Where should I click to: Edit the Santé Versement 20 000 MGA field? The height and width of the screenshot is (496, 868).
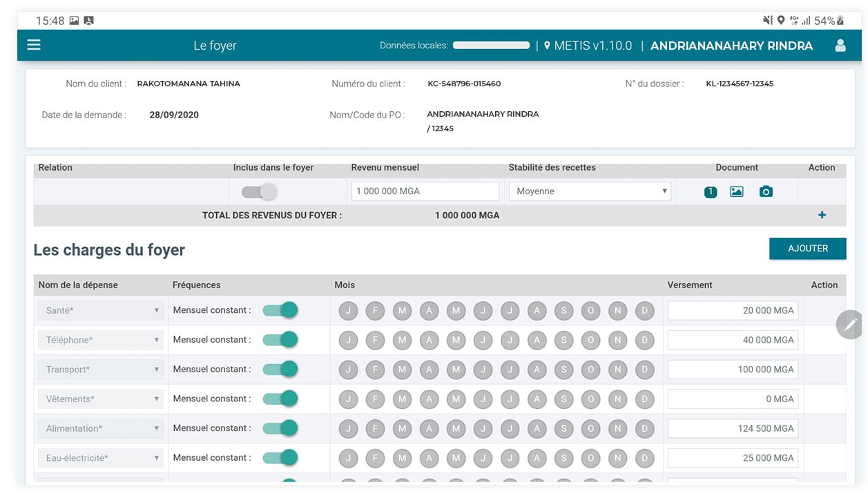click(733, 311)
